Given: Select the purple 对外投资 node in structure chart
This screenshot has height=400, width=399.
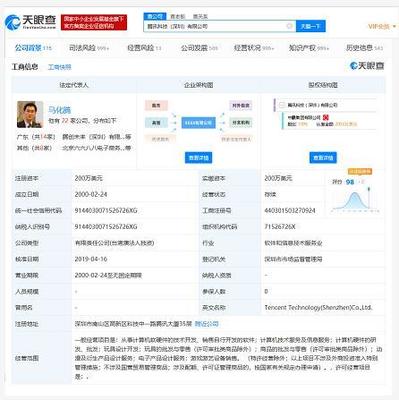Looking at the screenshot, I should point(241,106).
